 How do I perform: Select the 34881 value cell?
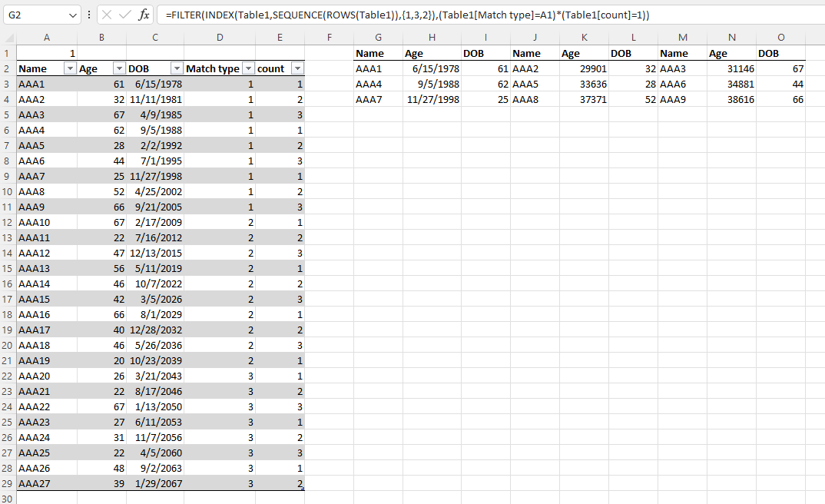coord(732,85)
